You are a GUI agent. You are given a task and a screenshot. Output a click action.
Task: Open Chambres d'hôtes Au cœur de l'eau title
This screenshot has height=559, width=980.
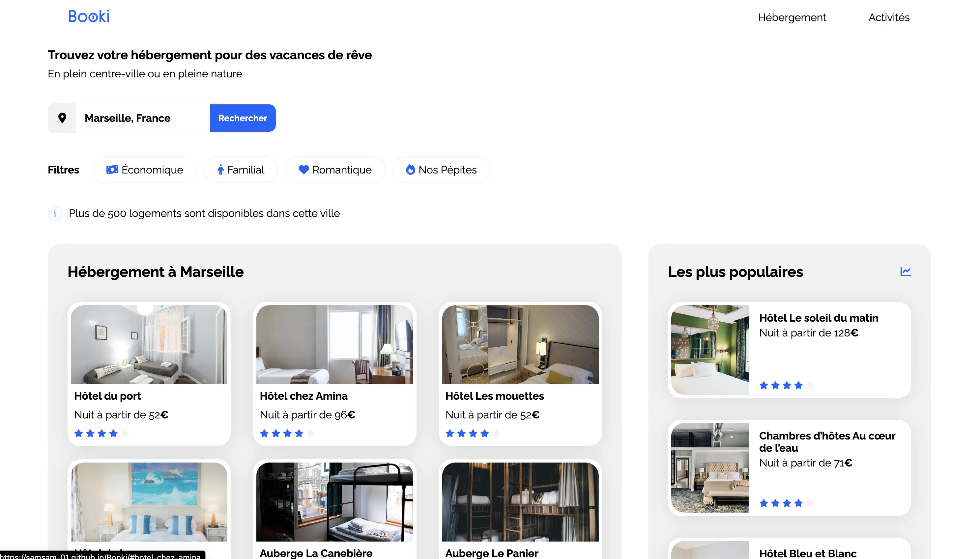[827, 441]
